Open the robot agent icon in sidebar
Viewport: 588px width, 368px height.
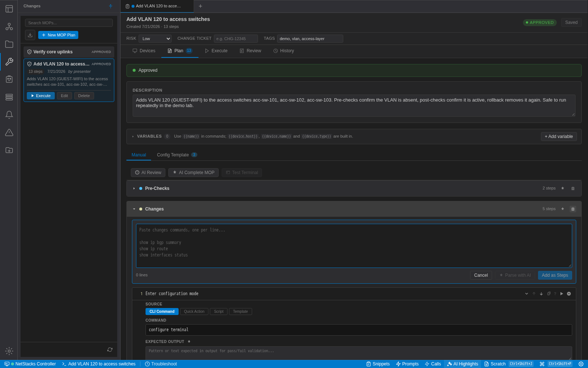[9, 79]
